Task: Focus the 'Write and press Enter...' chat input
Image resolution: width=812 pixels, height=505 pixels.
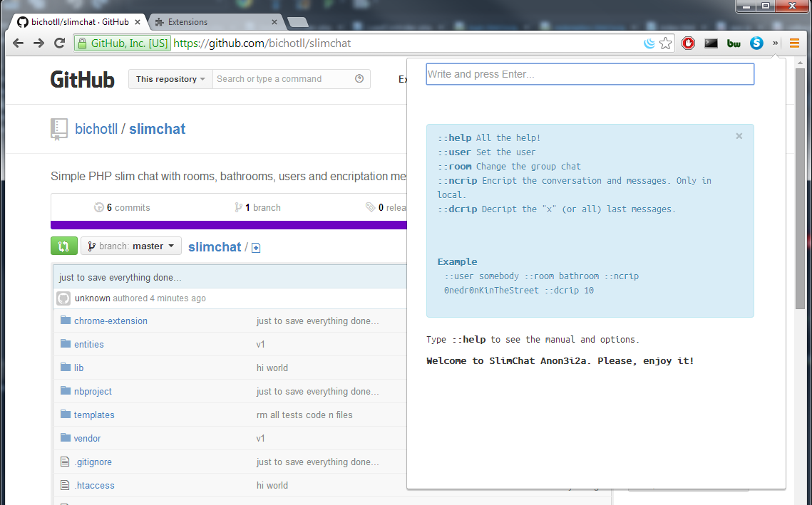Action: [x=590, y=74]
